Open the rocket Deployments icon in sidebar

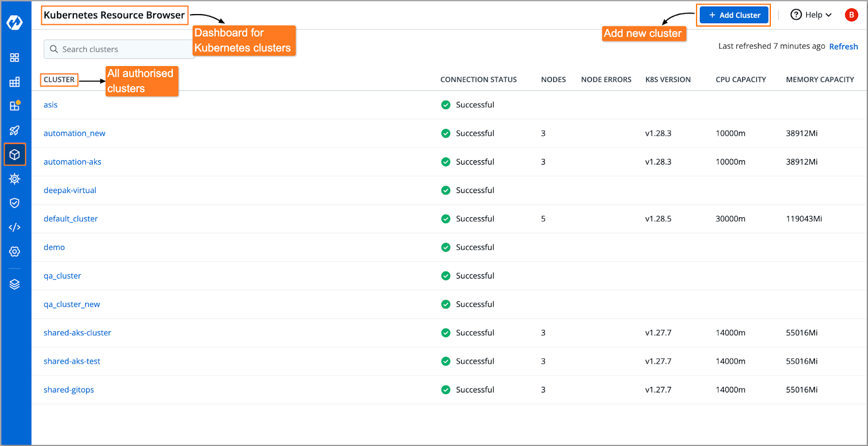tap(15, 130)
